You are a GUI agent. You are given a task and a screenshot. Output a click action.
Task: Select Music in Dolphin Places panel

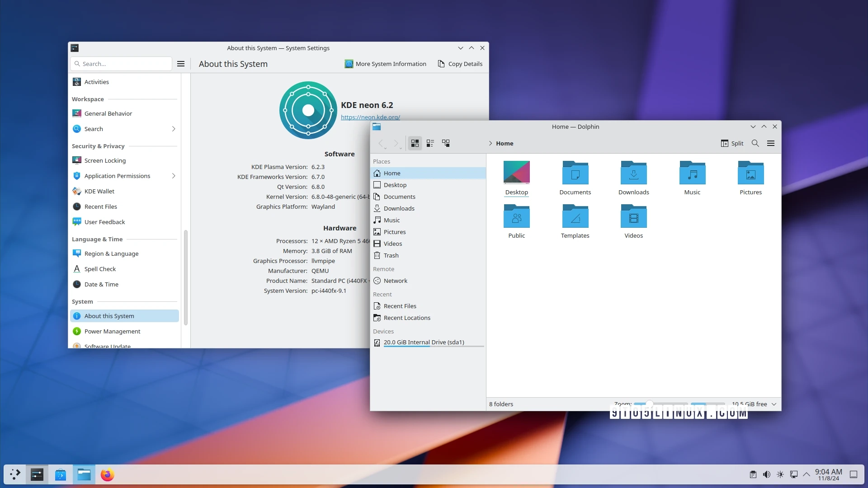[x=428, y=220]
